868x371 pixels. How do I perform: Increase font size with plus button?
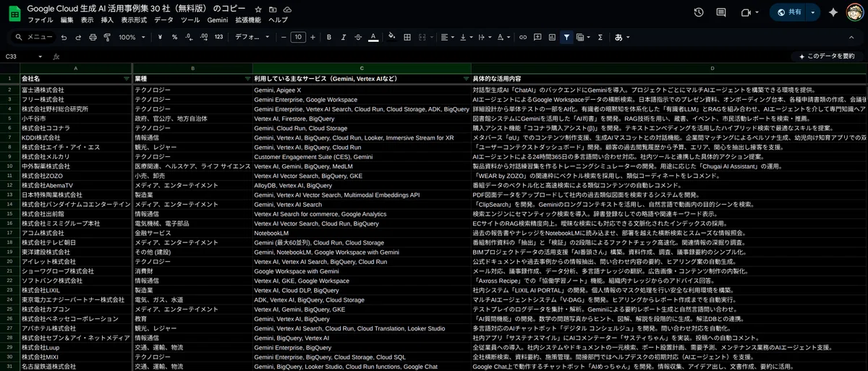coord(312,37)
